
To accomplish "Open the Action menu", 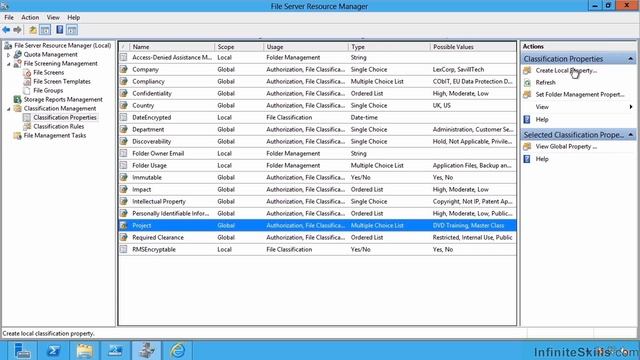I will pyautogui.click(x=30, y=18).
